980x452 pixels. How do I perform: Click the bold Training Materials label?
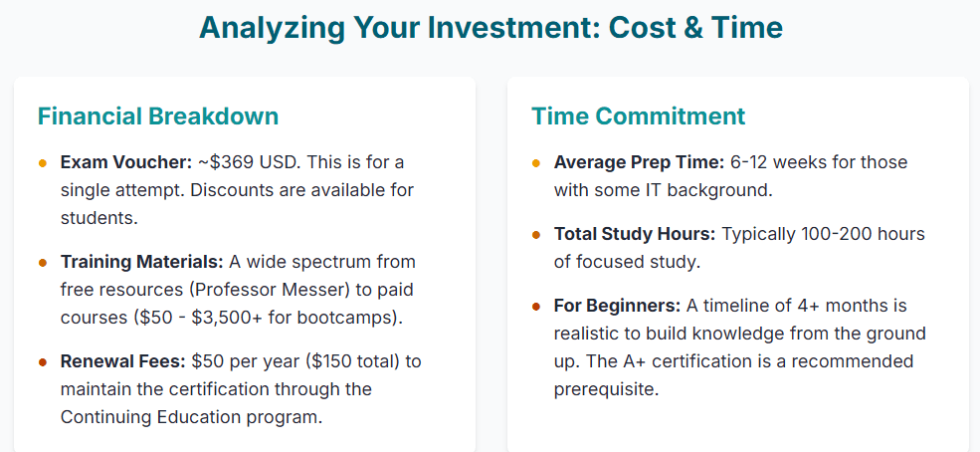[141, 262]
